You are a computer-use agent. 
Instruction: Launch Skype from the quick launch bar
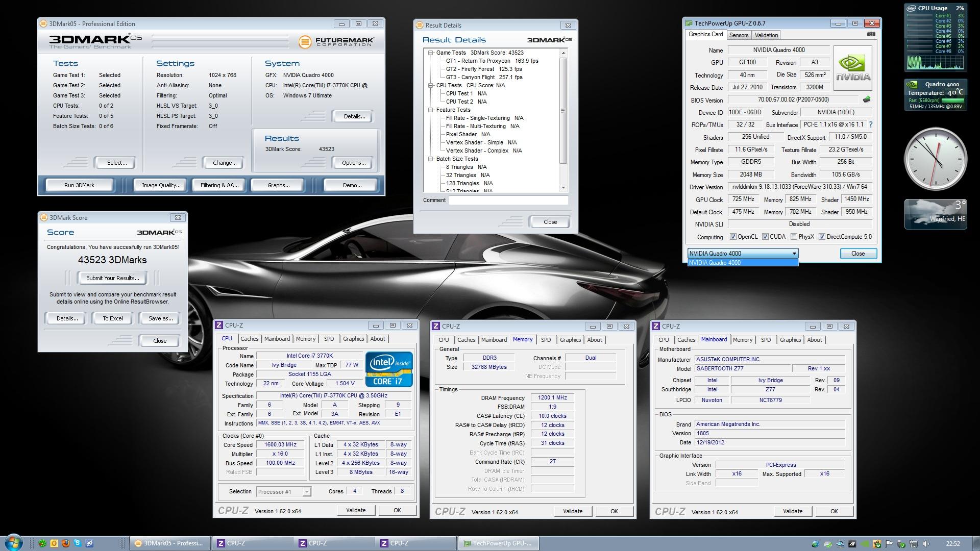[78, 543]
